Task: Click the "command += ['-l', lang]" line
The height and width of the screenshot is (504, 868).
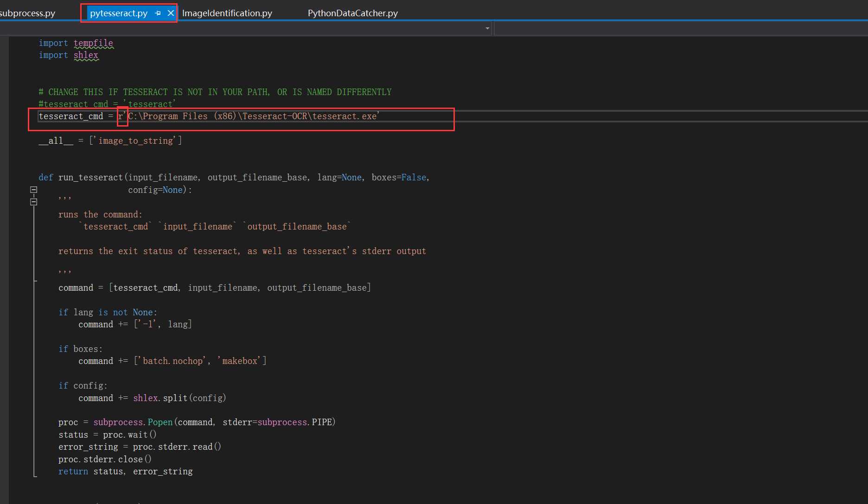Action: coord(135,324)
